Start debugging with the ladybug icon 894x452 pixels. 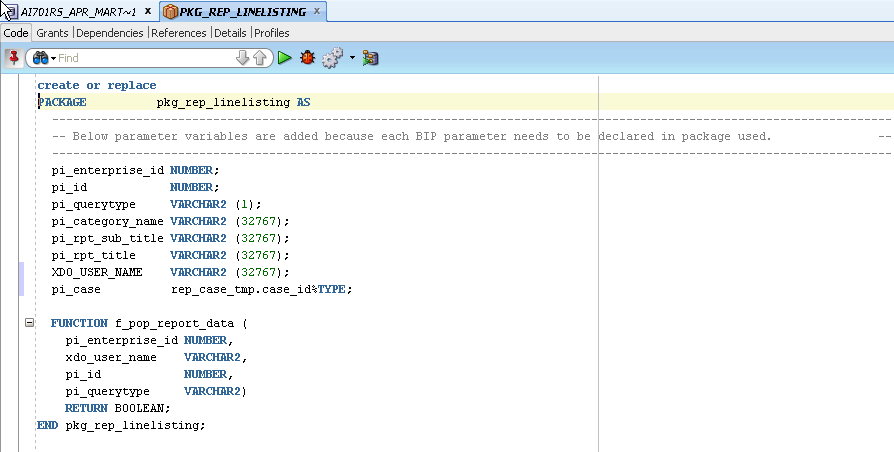307,58
